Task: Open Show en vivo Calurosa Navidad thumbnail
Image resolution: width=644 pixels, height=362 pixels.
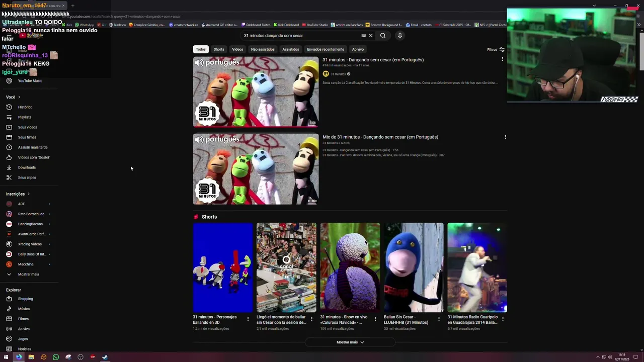Action: 350,267
